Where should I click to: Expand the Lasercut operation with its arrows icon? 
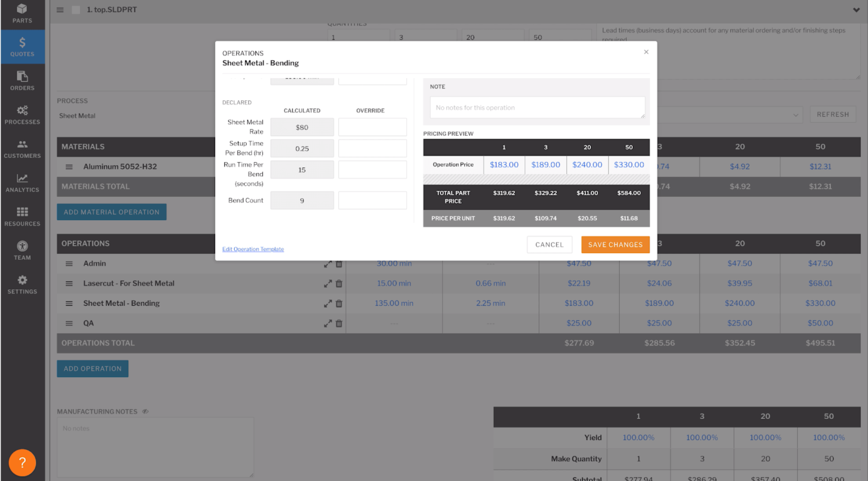(328, 283)
